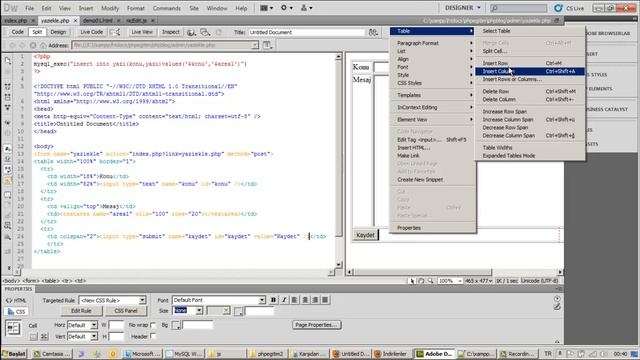Toggle the Header checkbox
640x360 pixels.
click(153, 336)
